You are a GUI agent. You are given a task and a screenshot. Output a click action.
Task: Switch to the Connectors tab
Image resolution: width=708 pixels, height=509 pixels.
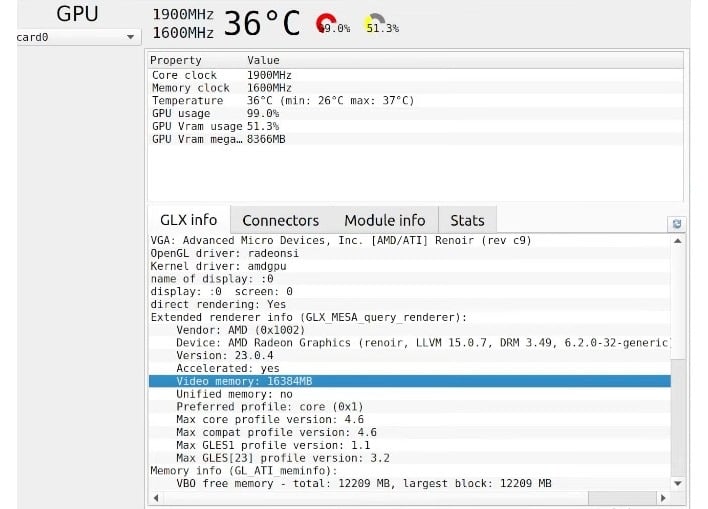pyautogui.click(x=280, y=220)
